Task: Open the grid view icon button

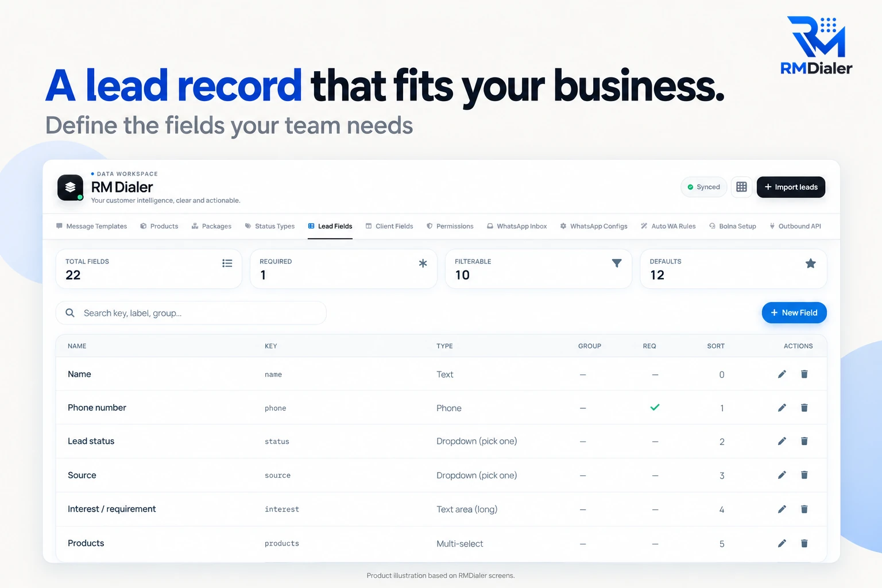Action: point(741,187)
